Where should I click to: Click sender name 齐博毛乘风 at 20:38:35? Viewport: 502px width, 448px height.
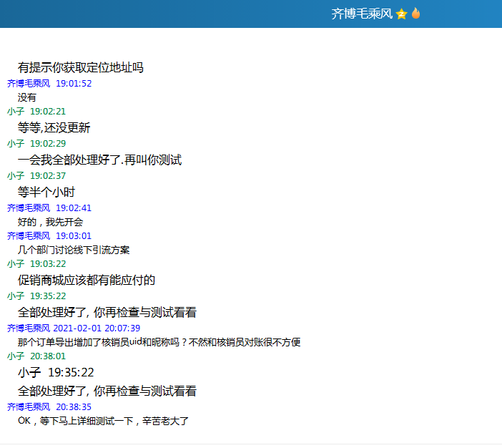click(x=29, y=406)
